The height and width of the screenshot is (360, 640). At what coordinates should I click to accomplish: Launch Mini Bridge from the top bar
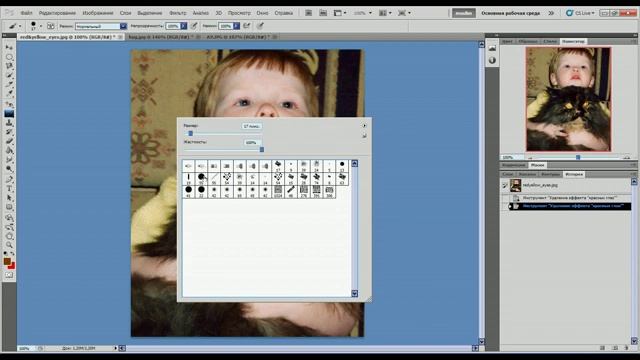(x=323, y=13)
